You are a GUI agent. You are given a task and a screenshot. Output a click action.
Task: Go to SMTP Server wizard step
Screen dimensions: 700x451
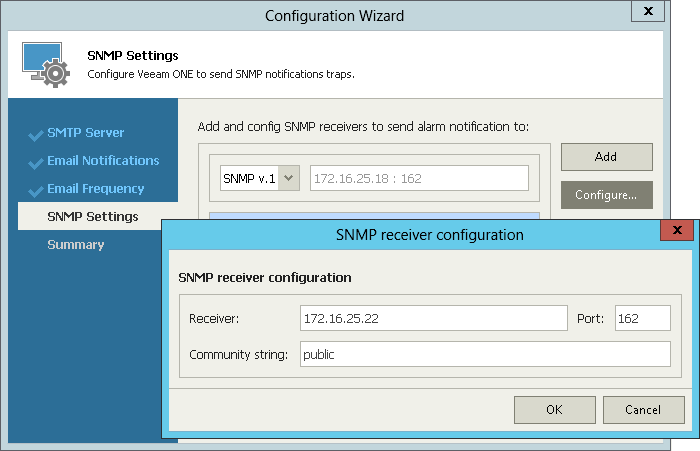pos(85,133)
